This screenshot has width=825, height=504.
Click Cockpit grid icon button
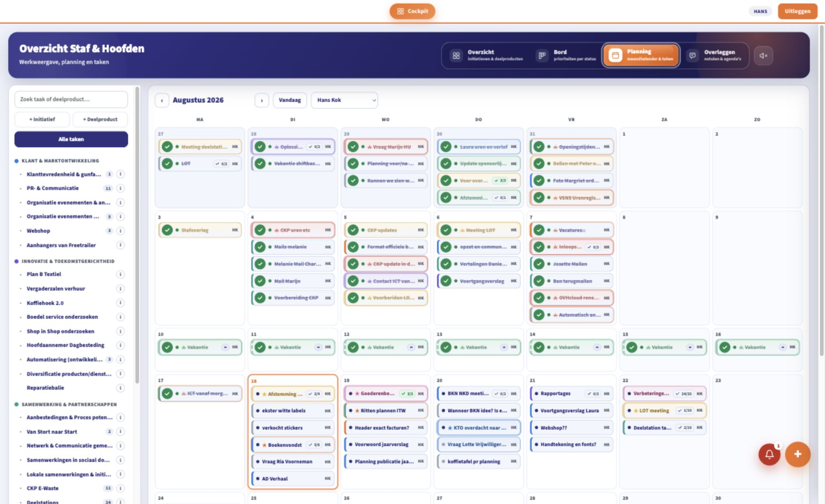(412, 11)
